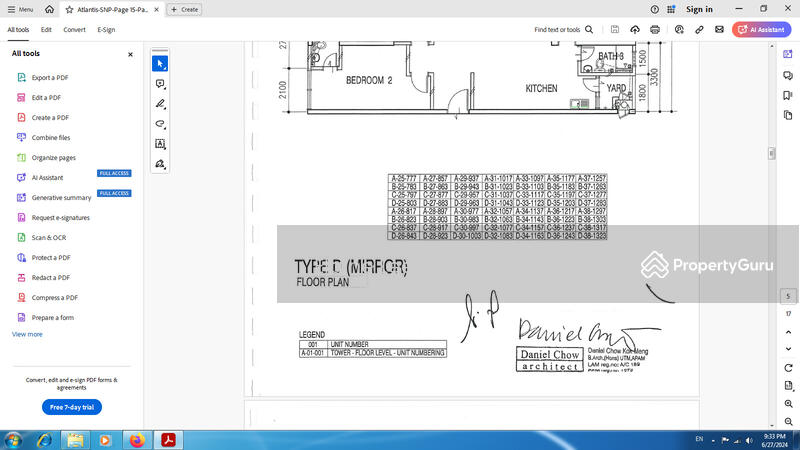This screenshot has width=800, height=450.
Task: Select the text box tool
Action: click(x=160, y=144)
